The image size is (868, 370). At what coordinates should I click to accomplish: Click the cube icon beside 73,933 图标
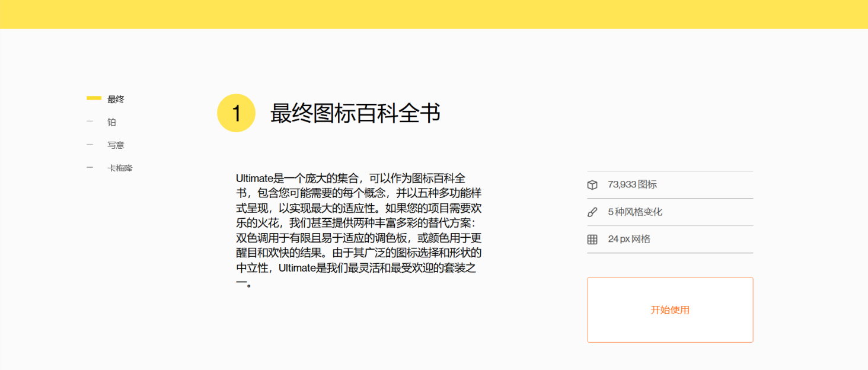point(592,184)
